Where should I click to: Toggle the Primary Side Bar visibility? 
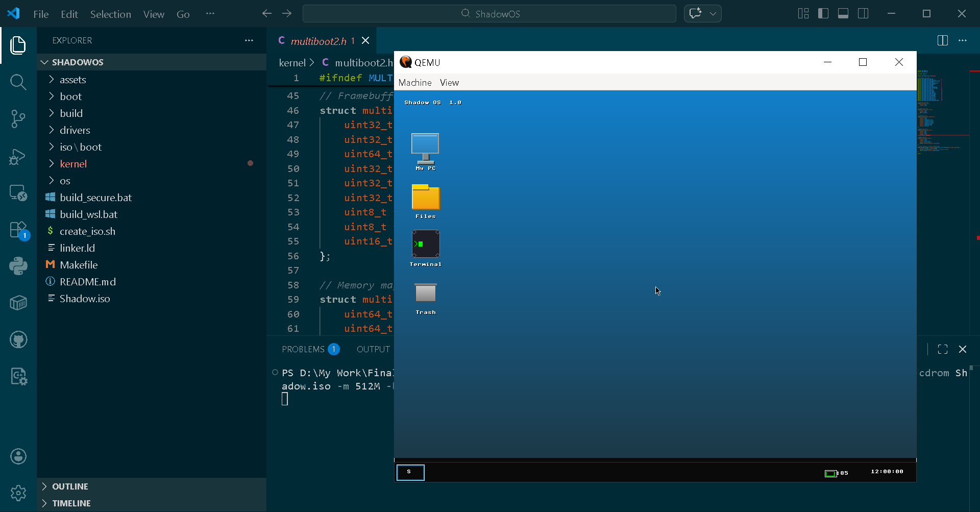(823, 13)
